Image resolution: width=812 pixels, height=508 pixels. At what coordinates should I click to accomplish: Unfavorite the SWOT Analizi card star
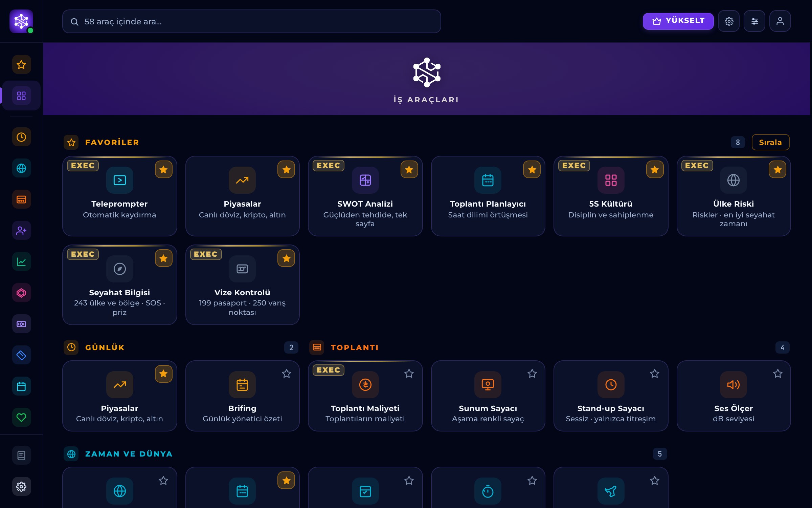[409, 170]
